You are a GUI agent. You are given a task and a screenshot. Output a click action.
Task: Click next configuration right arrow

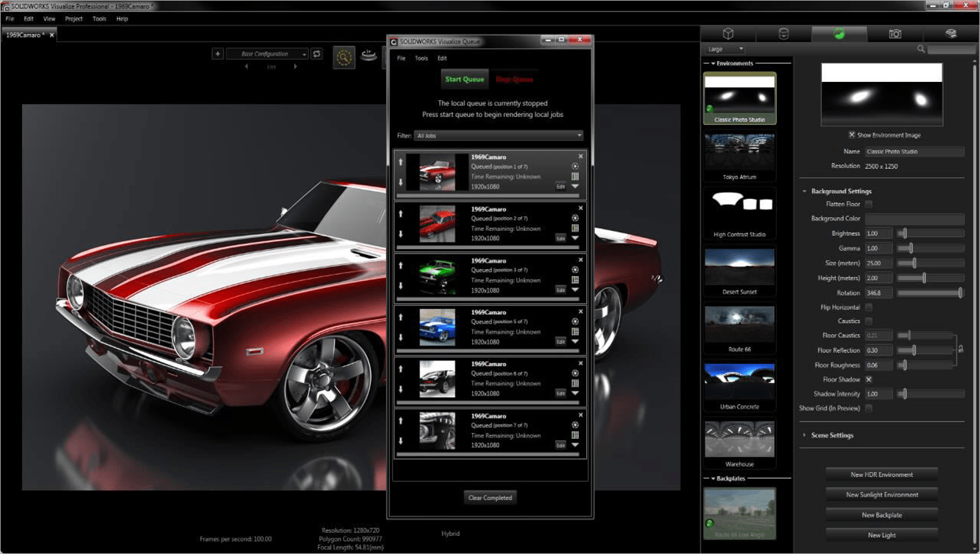tap(296, 66)
